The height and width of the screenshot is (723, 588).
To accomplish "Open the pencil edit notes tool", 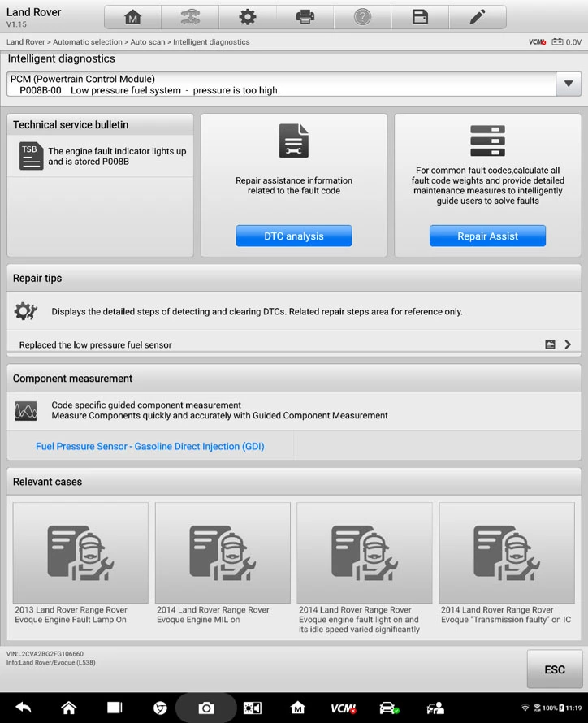I will [478, 18].
